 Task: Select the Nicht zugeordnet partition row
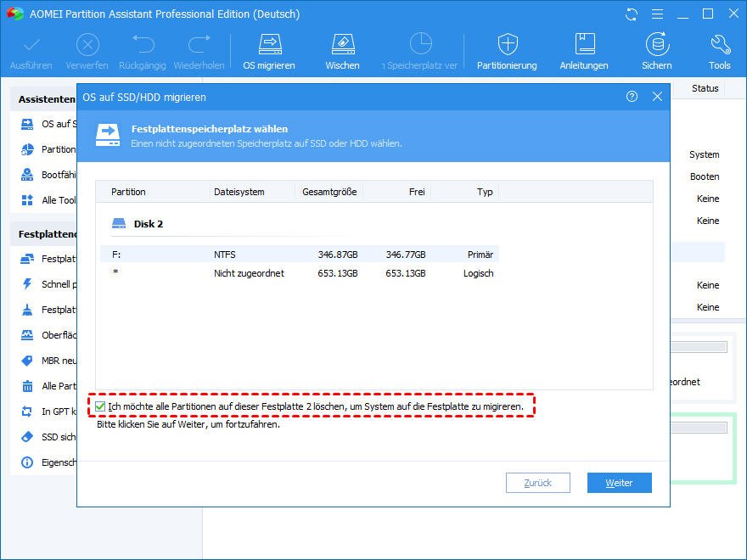point(300,273)
